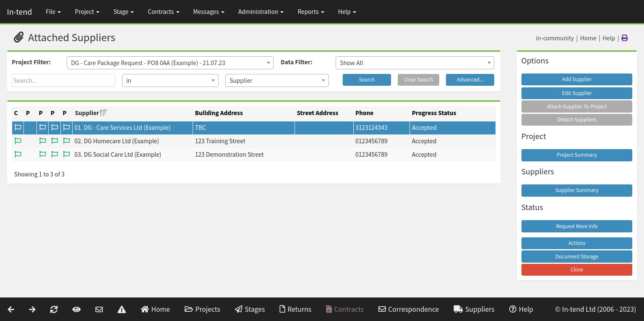Image resolution: width=644 pixels, height=321 pixels.
Task: Open the Supplier field selector dropdown
Action: [x=277, y=80]
